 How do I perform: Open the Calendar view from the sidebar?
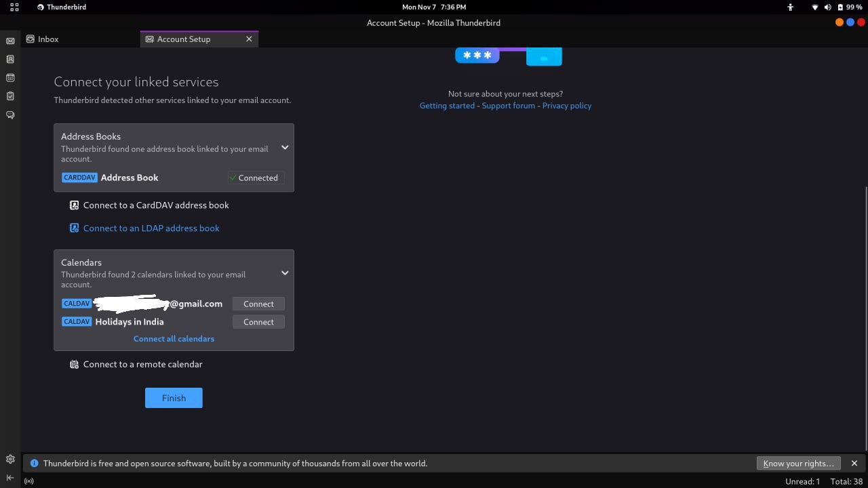pos(10,77)
